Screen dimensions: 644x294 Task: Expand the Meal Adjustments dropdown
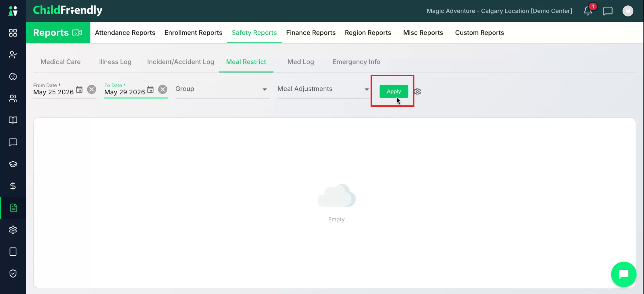[323, 89]
